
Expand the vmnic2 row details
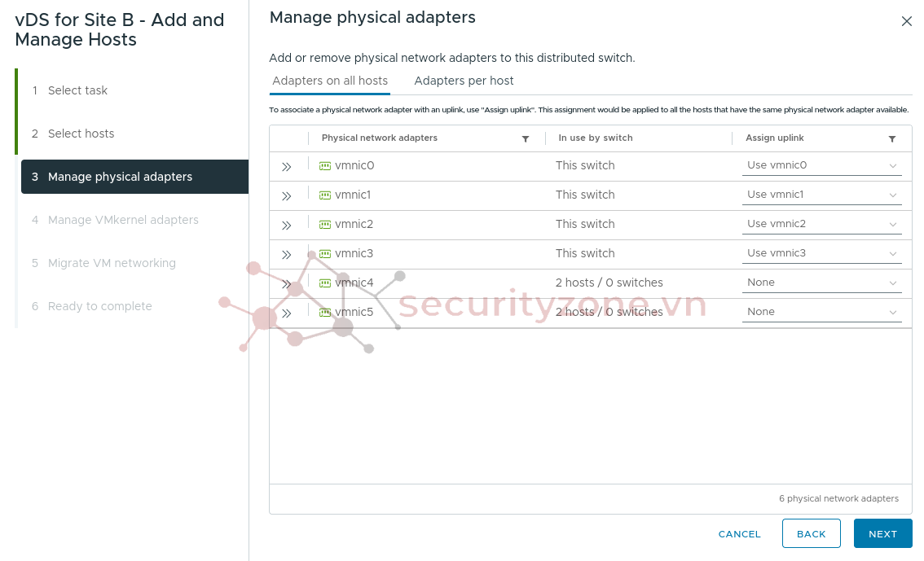(x=287, y=226)
